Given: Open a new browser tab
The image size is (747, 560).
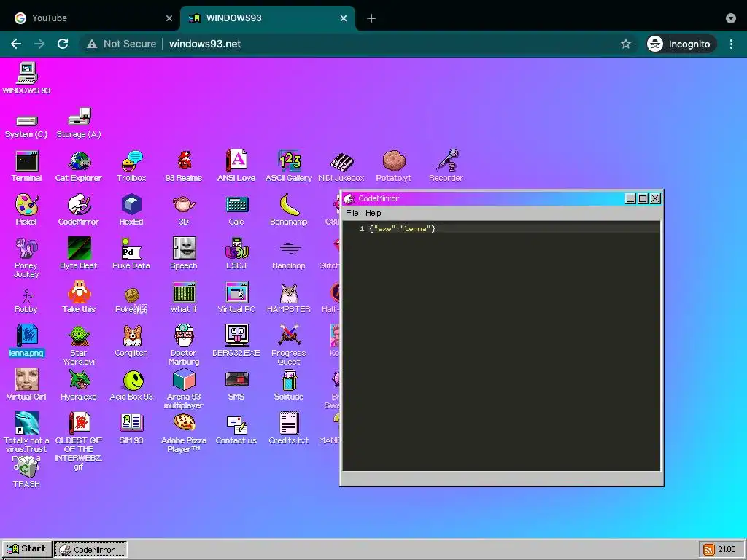Looking at the screenshot, I should pos(371,18).
